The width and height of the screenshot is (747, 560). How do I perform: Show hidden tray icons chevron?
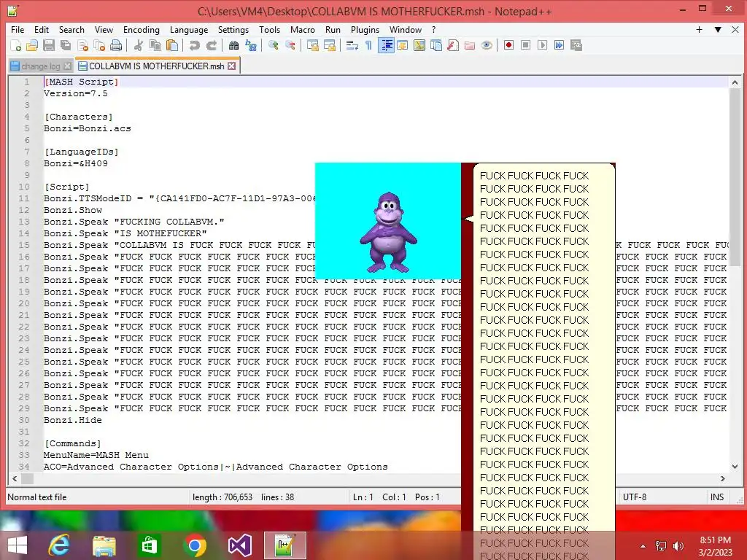643,546
